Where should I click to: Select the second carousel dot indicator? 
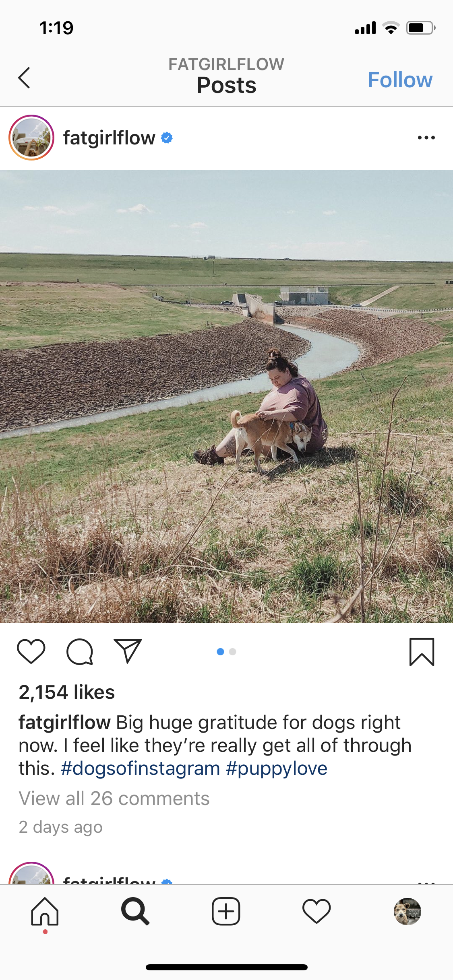coord(232,652)
